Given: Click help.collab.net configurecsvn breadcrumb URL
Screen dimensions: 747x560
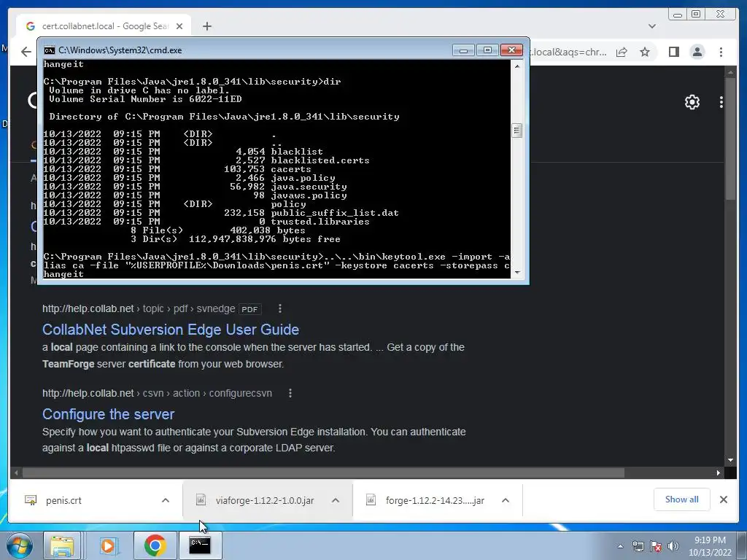Looking at the screenshot, I should click(158, 393).
